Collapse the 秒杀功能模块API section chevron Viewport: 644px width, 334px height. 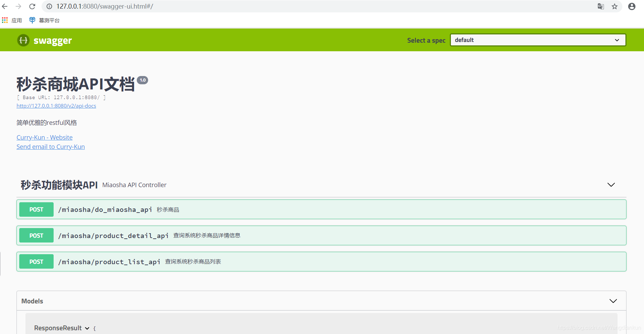click(x=611, y=185)
